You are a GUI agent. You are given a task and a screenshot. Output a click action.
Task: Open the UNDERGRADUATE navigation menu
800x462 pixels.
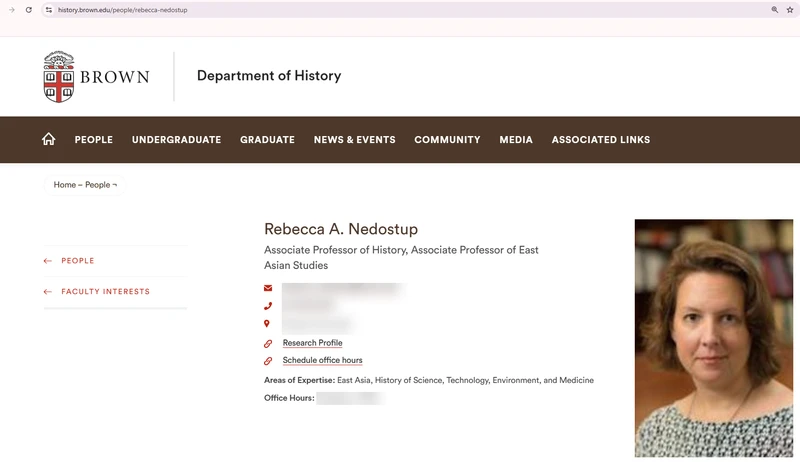pyautogui.click(x=177, y=140)
